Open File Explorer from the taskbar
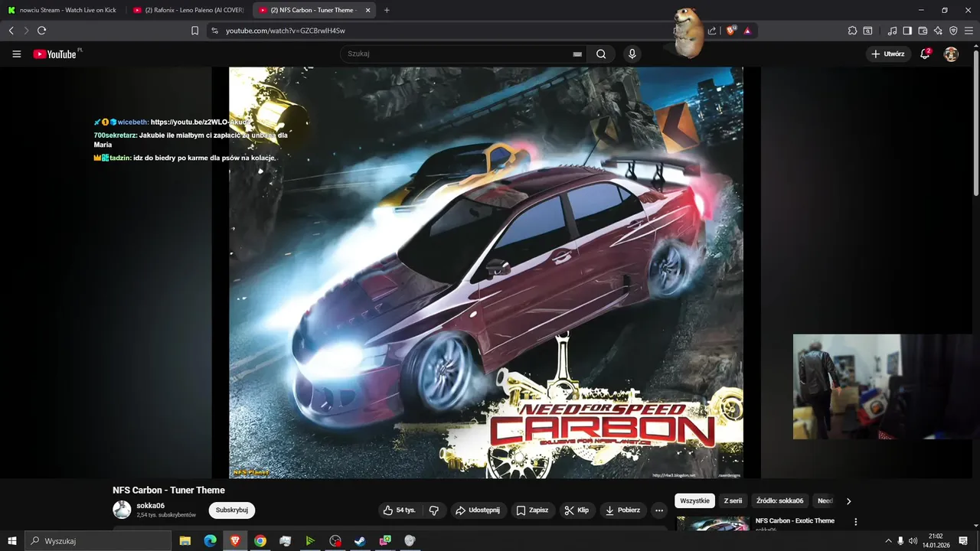980x551 pixels. (185, 541)
